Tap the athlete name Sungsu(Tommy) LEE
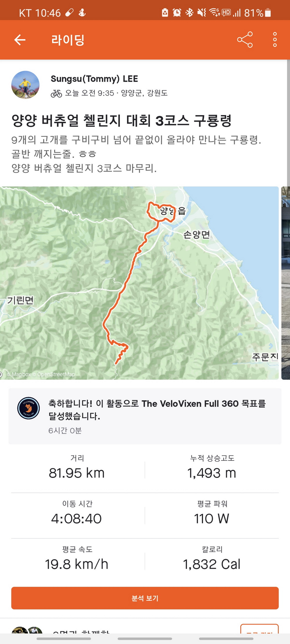This screenshot has height=644, width=290. [x=94, y=79]
